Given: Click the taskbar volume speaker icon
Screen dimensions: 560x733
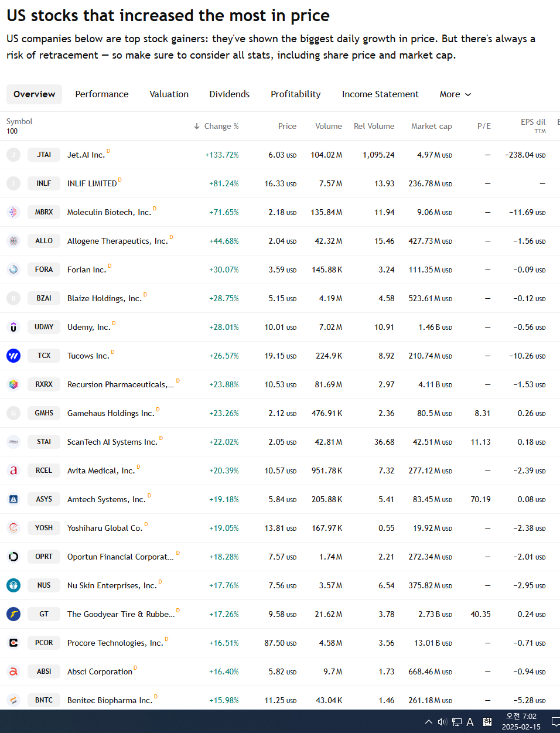Looking at the screenshot, I should click(442, 722).
